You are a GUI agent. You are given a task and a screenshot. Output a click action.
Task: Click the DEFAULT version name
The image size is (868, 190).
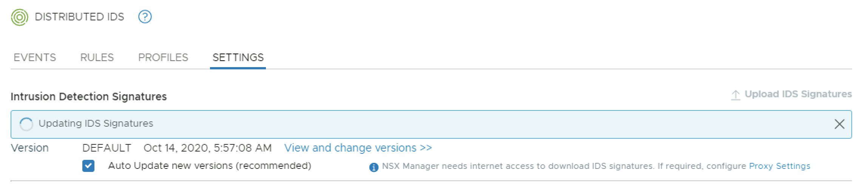[107, 148]
